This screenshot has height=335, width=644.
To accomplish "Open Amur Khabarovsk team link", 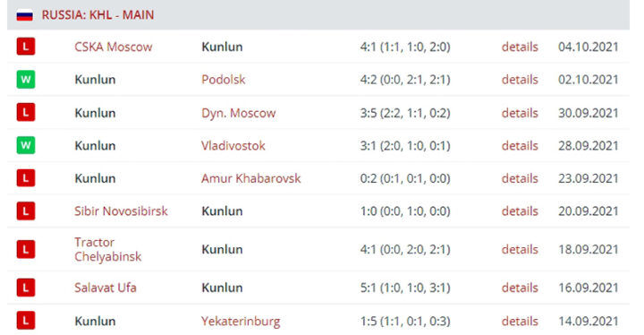I will (251, 178).
